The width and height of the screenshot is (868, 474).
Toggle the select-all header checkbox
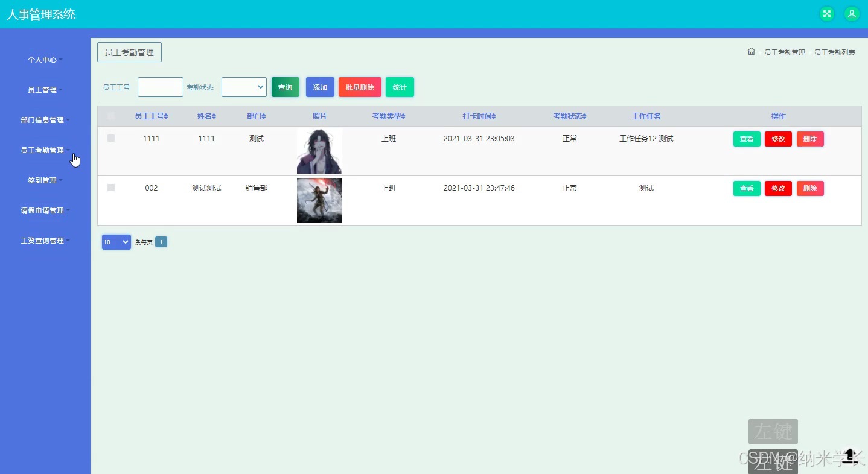point(111,116)
